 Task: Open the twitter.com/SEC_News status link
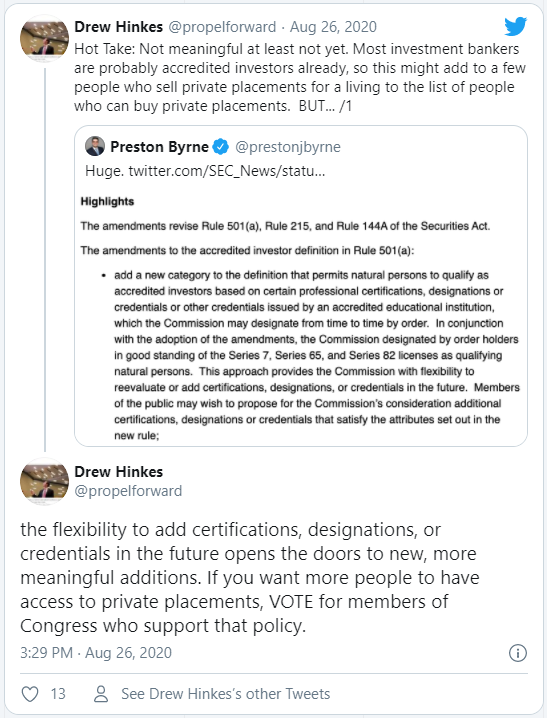click(x=227, y=171)
